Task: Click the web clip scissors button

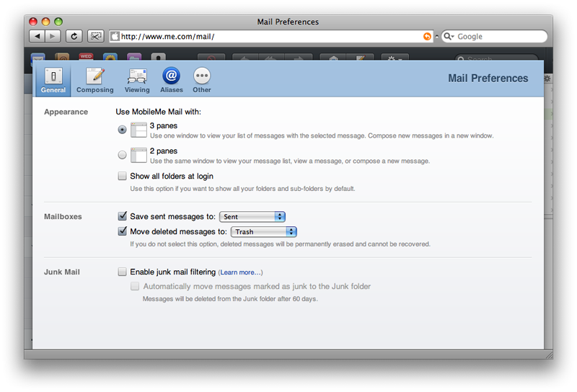Action: click(x=96, y=36)
